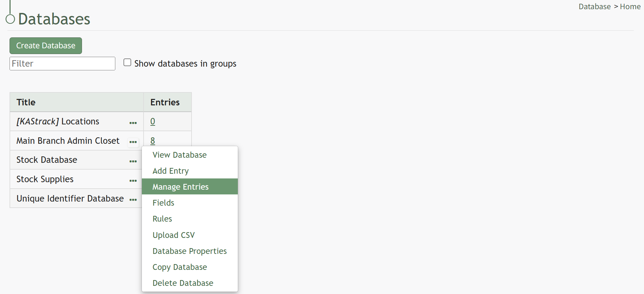Open Fields from the dropdown menu
This screenshot has height=294, width=644.
pyautogui.click(x=190, y=203)
